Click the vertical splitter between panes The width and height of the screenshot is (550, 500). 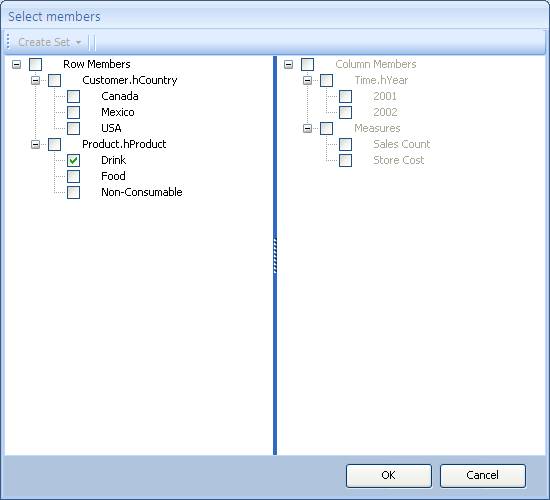tap(275, 255)
